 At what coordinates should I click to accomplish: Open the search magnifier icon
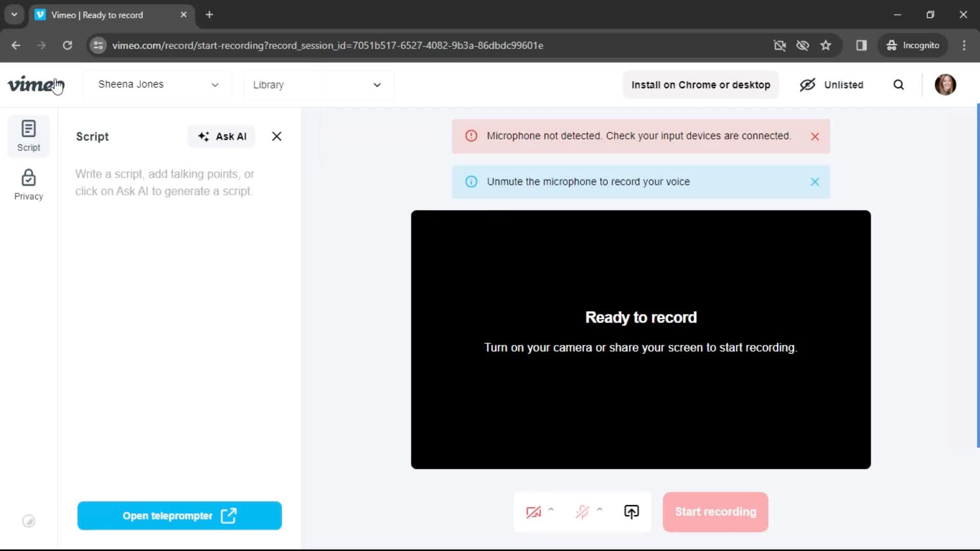point(899,85)
